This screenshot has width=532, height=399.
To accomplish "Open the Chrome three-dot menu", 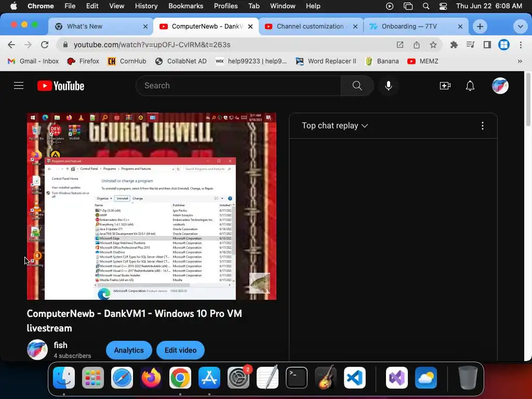I will pos(521,45).
